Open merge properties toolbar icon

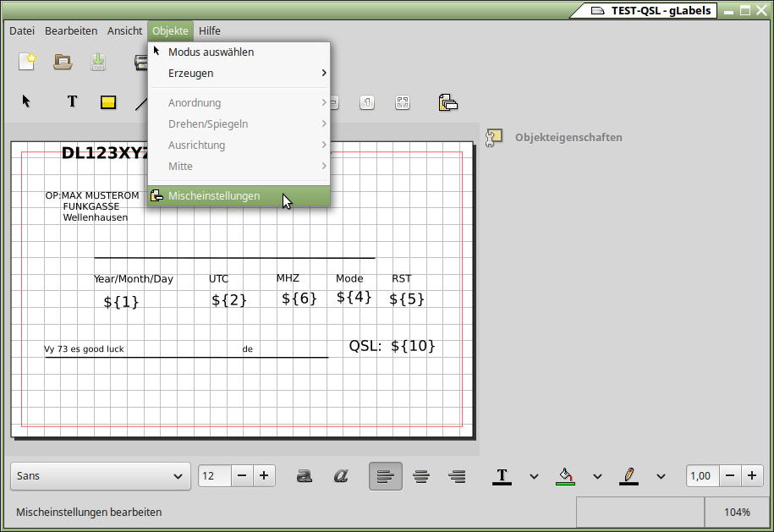[447, 102]
